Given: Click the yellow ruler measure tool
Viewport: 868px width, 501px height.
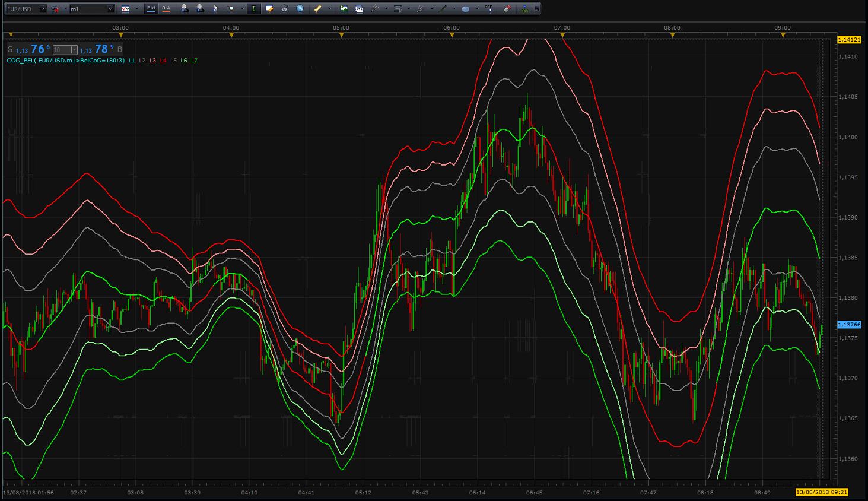Looking at the screenshot, I should click(x=317, y=9).
